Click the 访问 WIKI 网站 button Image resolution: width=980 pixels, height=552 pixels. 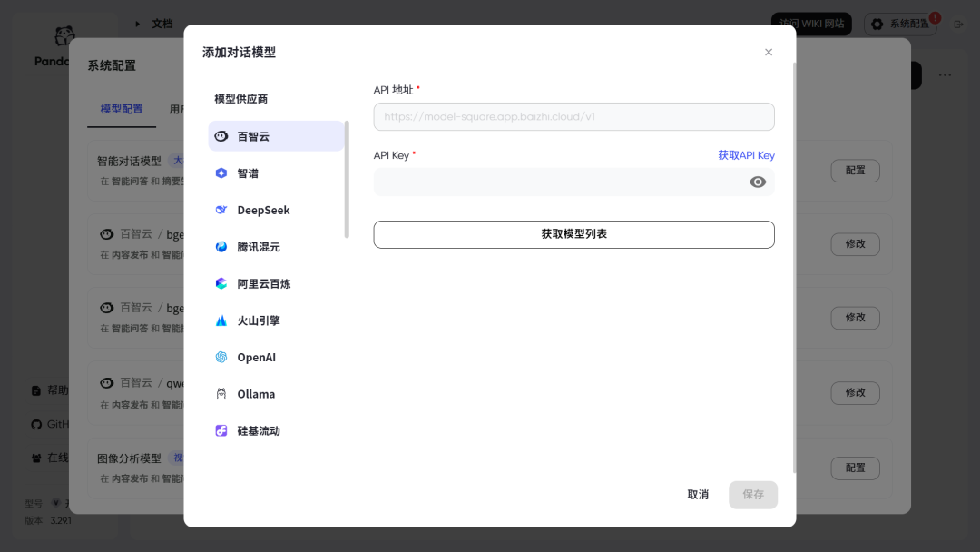pos(811,24)
